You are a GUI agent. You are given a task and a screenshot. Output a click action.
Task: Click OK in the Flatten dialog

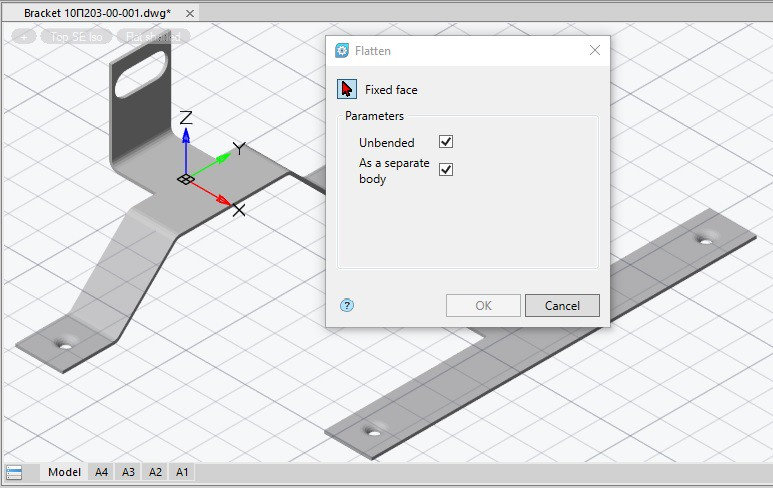(483, 306)
